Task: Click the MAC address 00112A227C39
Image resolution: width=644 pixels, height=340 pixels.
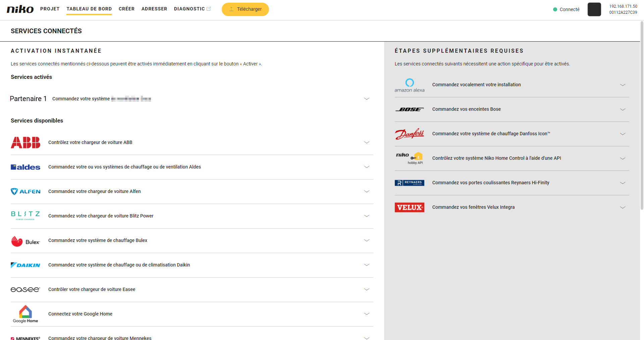Action: 623,12
